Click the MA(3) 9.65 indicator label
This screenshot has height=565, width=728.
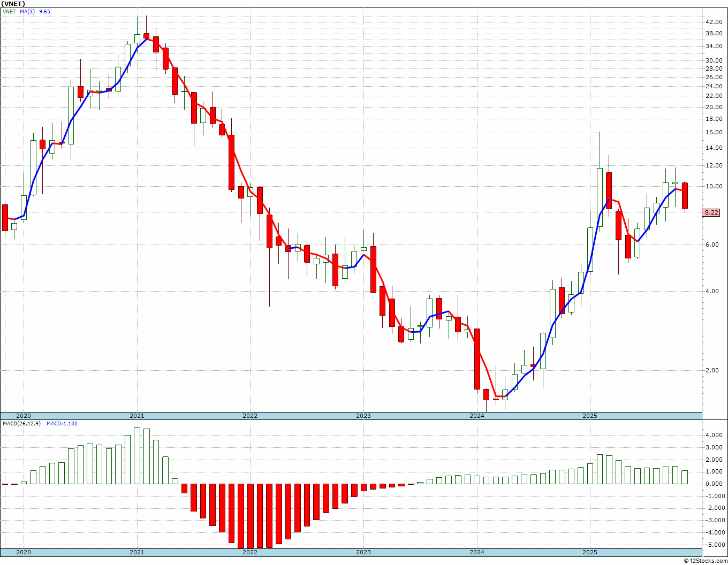click(34, 11)
